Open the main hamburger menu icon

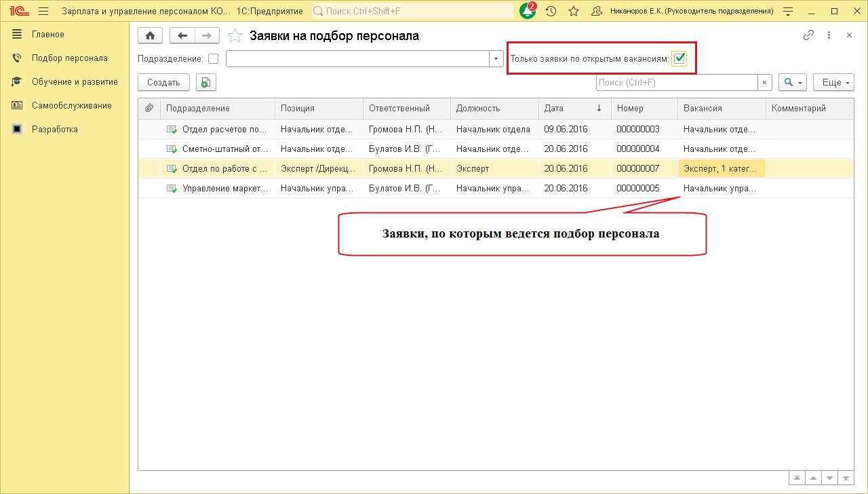point(43,12)
